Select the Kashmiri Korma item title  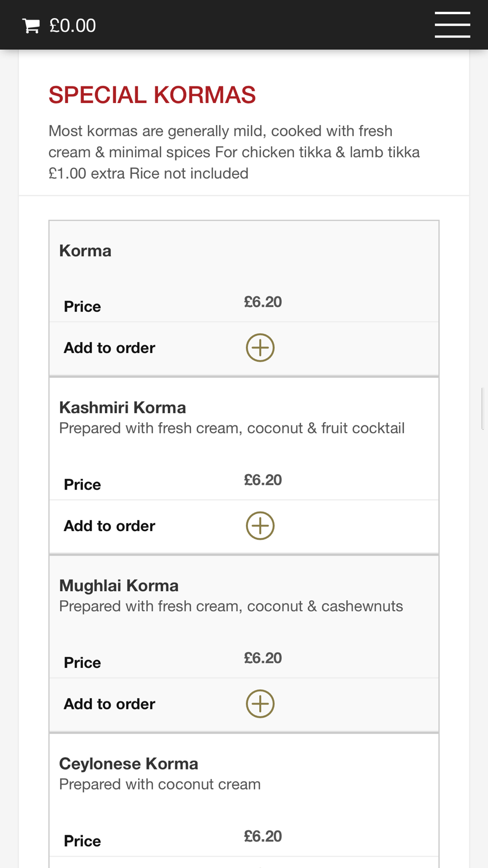(x=122, y=407)
